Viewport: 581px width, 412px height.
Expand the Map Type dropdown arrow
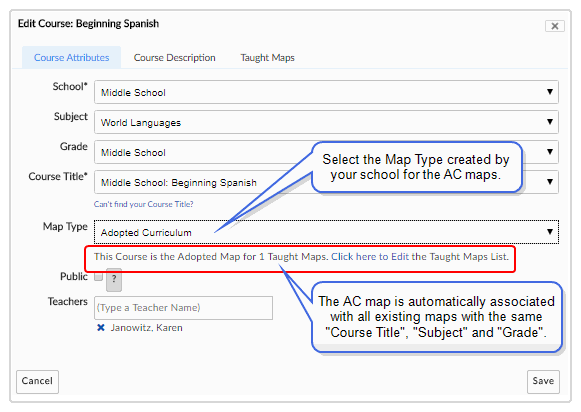(x=550, y=232)
